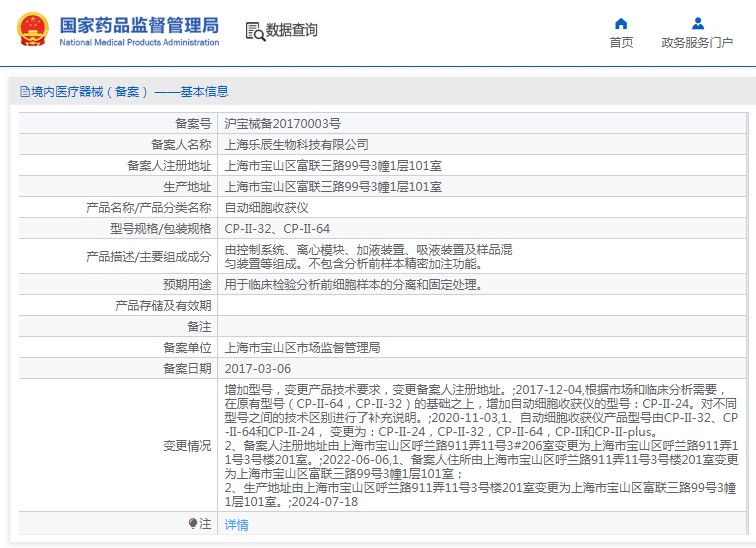Click the 变更情况 change history text
This screenshot has height=548, width=756.
[x=481, y=445]
